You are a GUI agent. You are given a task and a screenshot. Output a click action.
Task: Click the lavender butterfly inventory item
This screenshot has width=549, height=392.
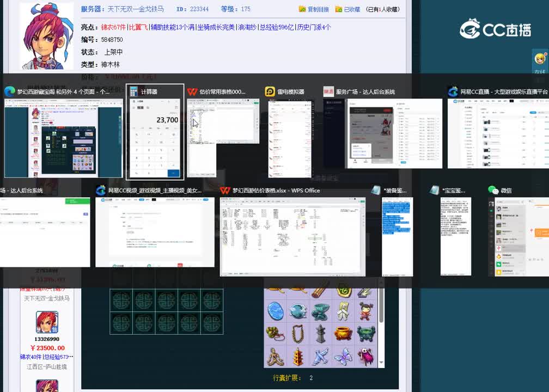(x=343, y=356)
